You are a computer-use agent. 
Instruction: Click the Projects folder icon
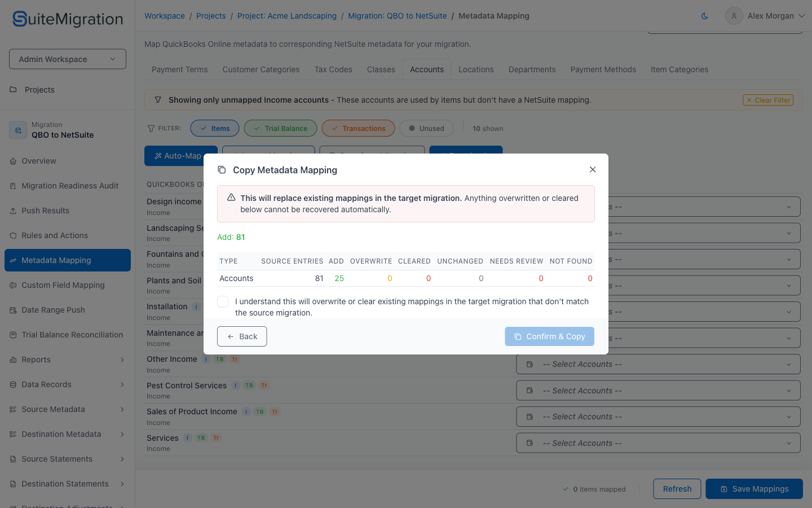pos(13,90)
